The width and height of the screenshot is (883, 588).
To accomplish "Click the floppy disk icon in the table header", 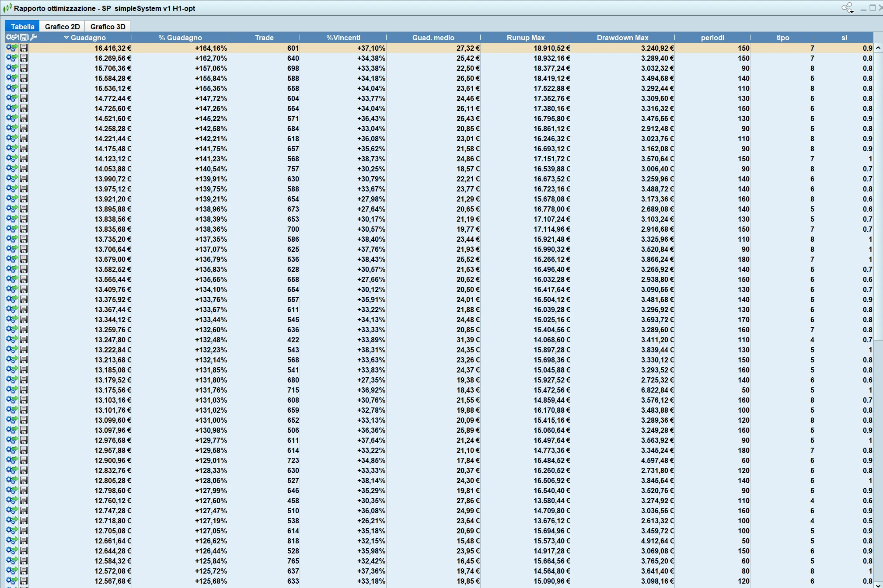I will coord(24,37).
